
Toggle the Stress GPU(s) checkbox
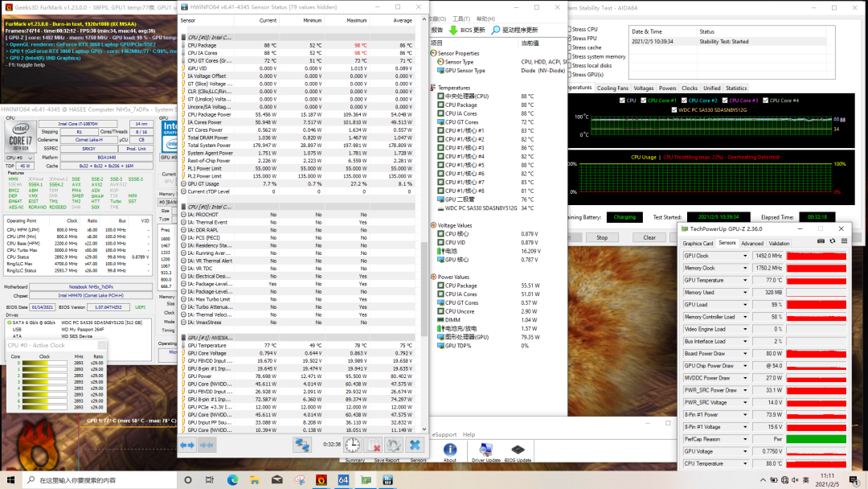coord(569,74)
